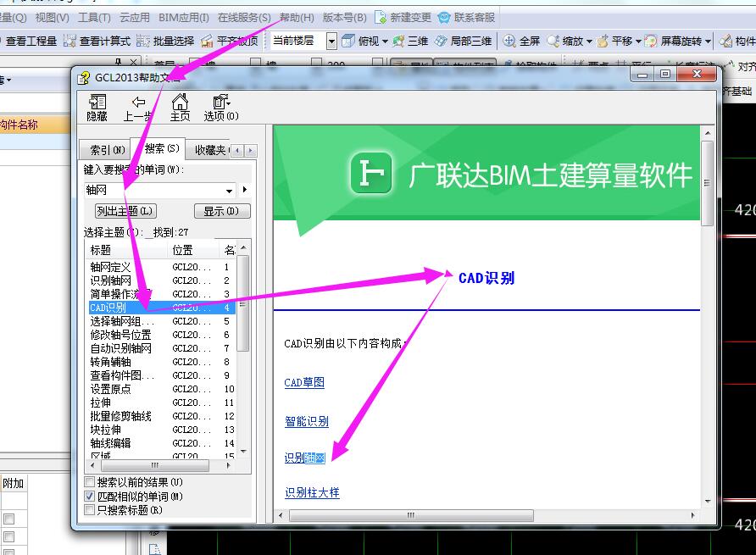Screen dimensions: 756x555
Task: Click the help content vertical scrollbar
Action: coord(708,183)
